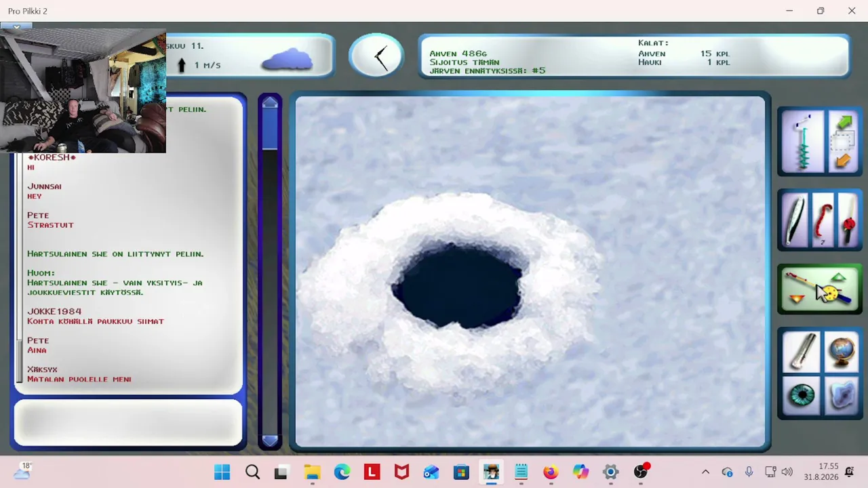The height and width of the screenshot is (488, 868).
Task: Click the 'Huom:' notice label
Action: coord(41,273)
